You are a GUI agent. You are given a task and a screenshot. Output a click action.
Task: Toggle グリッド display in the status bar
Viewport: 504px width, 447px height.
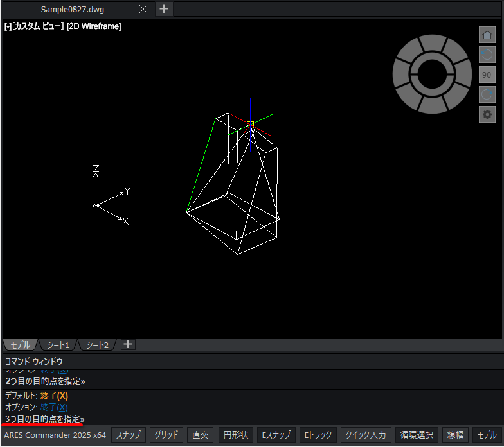(166, 435)
